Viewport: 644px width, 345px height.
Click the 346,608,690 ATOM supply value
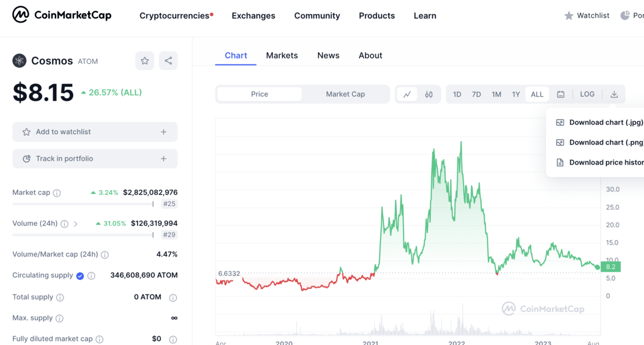pyautogui.click(x=144, y=275)
